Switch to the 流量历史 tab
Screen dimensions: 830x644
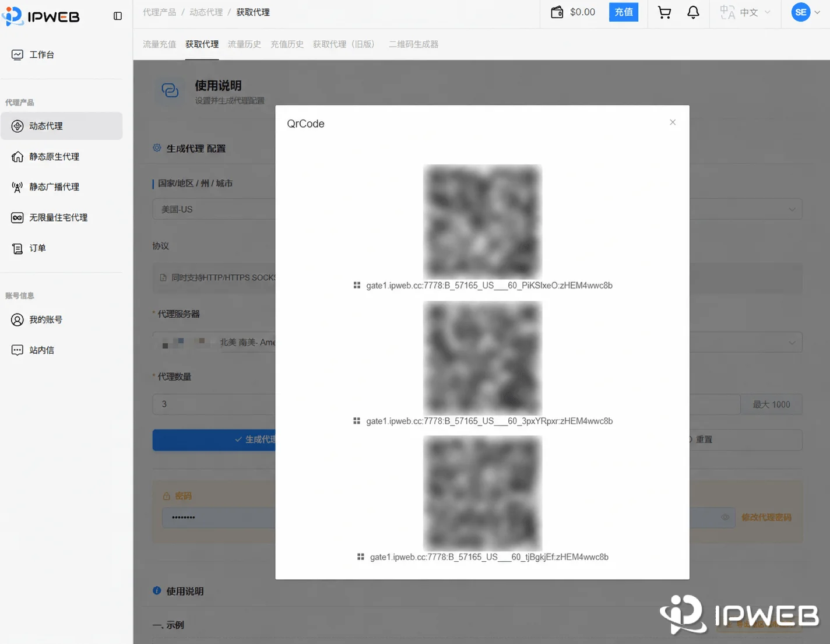coord(244,44)
